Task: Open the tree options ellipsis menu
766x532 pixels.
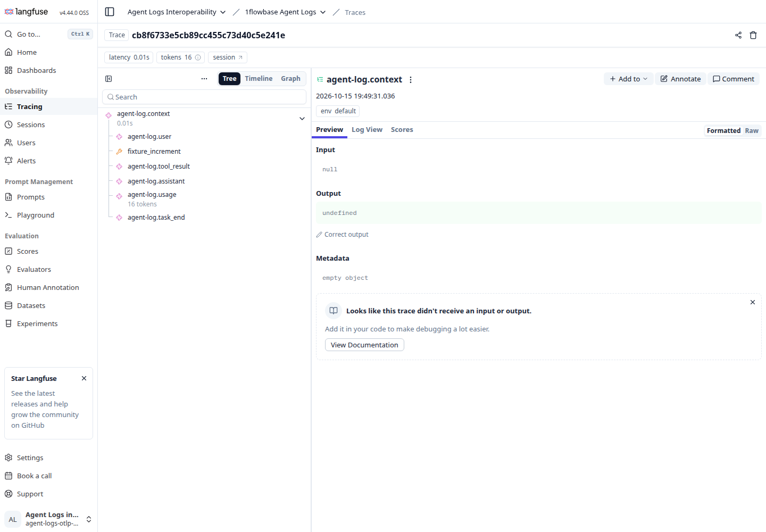Action: 204,79
